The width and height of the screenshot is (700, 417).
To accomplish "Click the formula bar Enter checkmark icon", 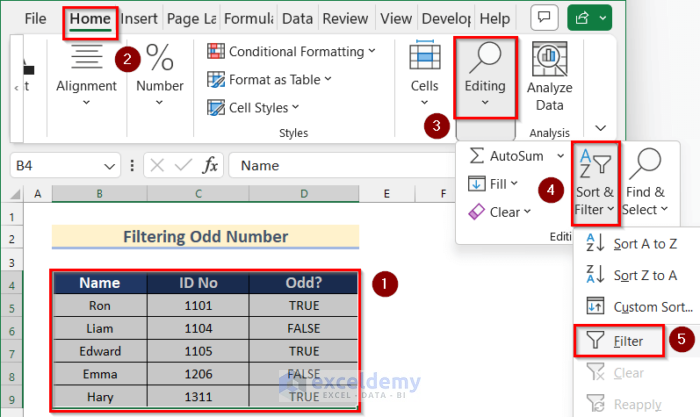I will coord(183,166).
